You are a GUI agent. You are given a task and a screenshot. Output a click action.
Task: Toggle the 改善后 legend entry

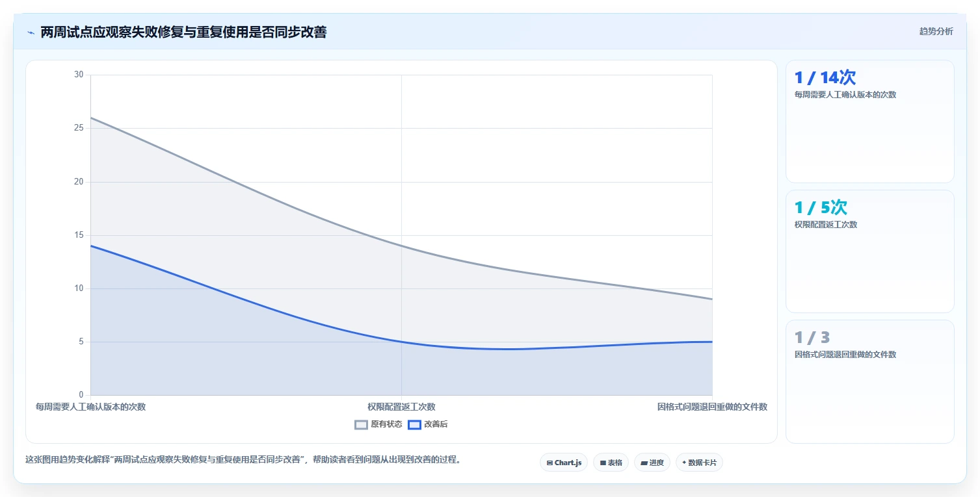coord(428,424)
